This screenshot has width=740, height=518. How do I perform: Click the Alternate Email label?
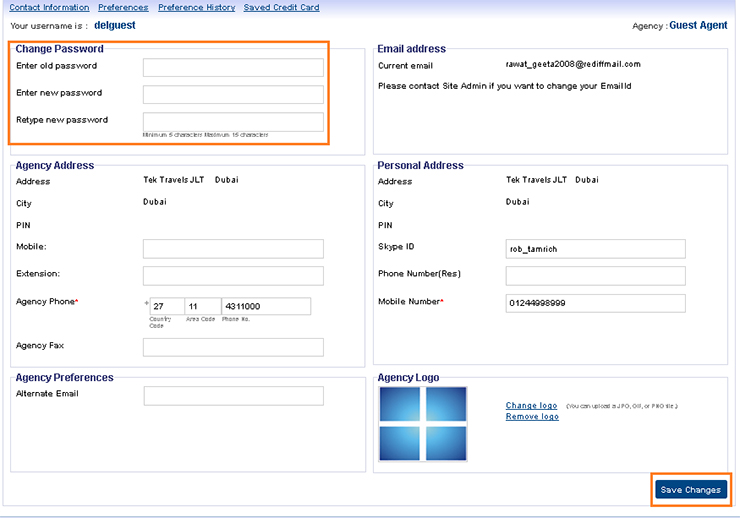(47, 393)
